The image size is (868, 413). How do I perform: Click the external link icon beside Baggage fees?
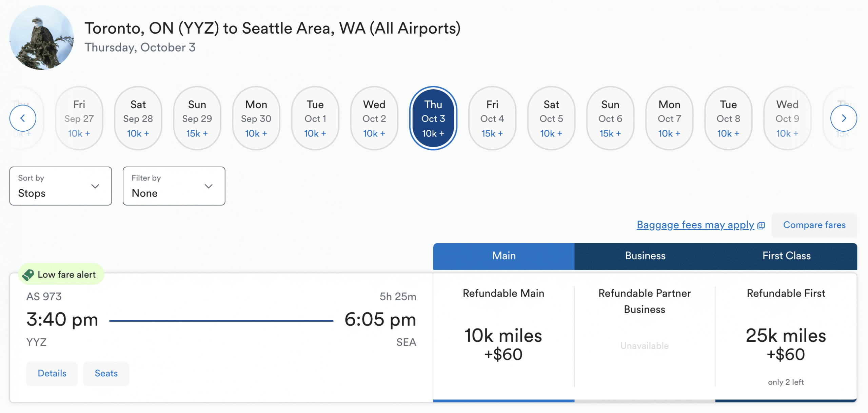coord(761,225)
